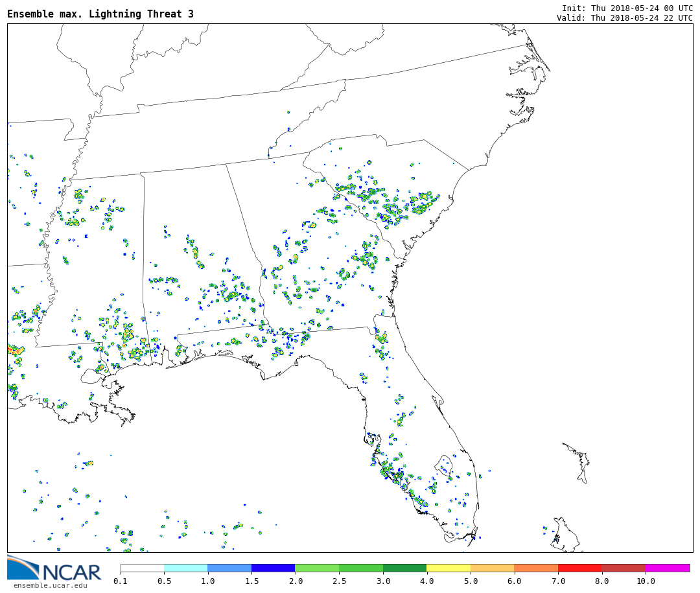
Task: Click the light blue colorbar swatch
Action: click(x=229, y=568)
